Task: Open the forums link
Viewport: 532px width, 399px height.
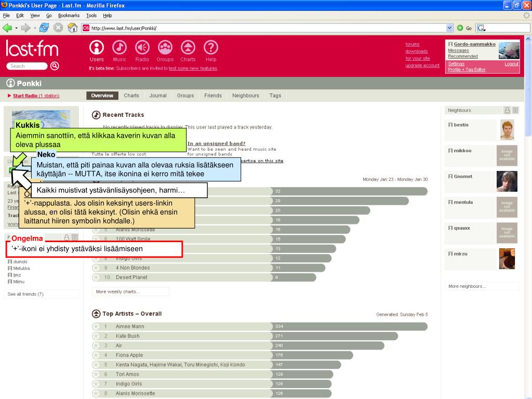Action: [412, 45]
